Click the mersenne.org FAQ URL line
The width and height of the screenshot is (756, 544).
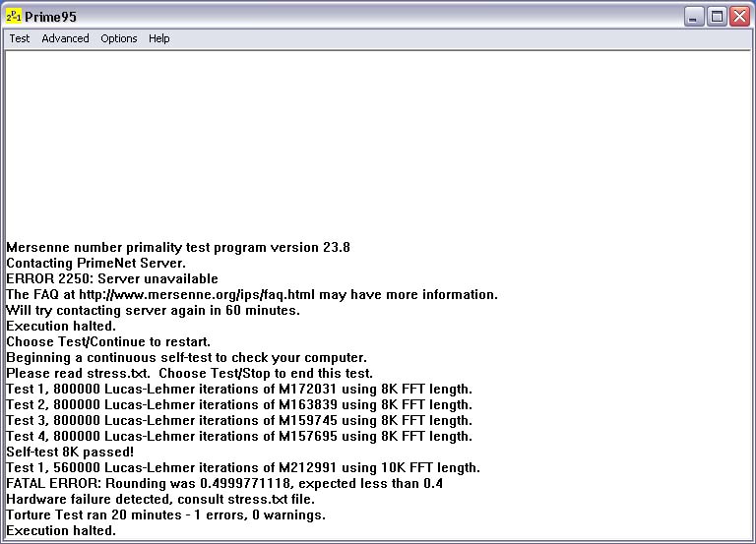pyautogui.click(x=252, y=294)
